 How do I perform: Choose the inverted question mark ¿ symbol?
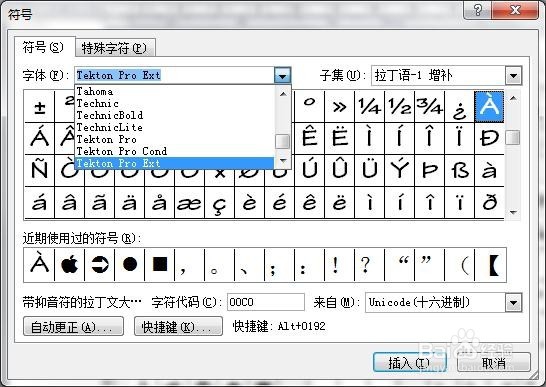pyautogui.click(x=459, y=107)
